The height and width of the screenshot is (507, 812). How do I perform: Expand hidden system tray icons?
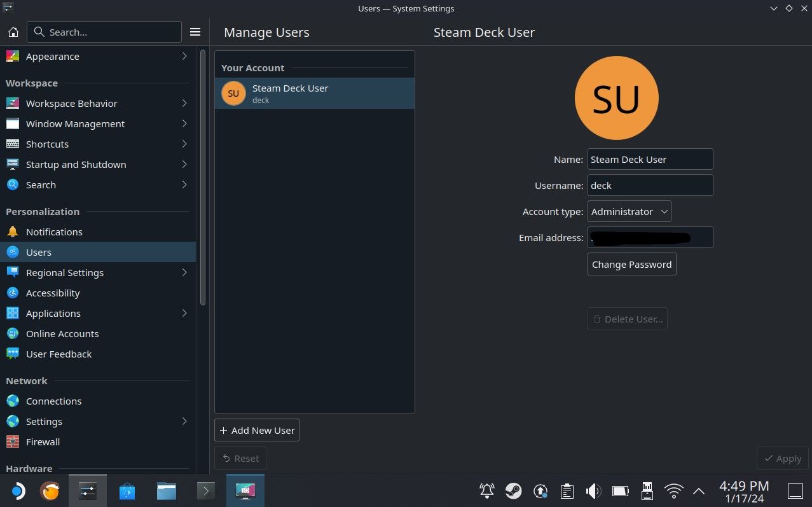(x=698, y=490)
